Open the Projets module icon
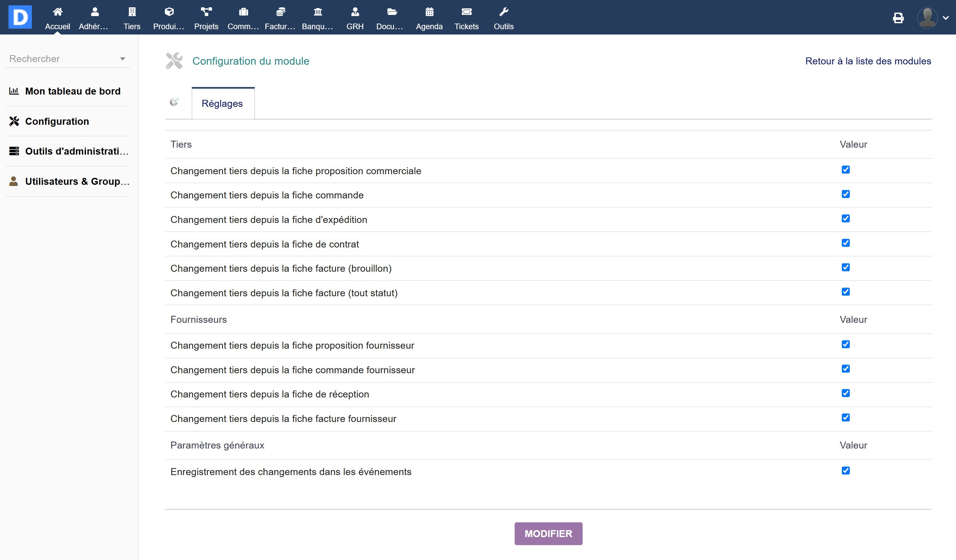Screen dimensions: 956x560 [206, 12]
